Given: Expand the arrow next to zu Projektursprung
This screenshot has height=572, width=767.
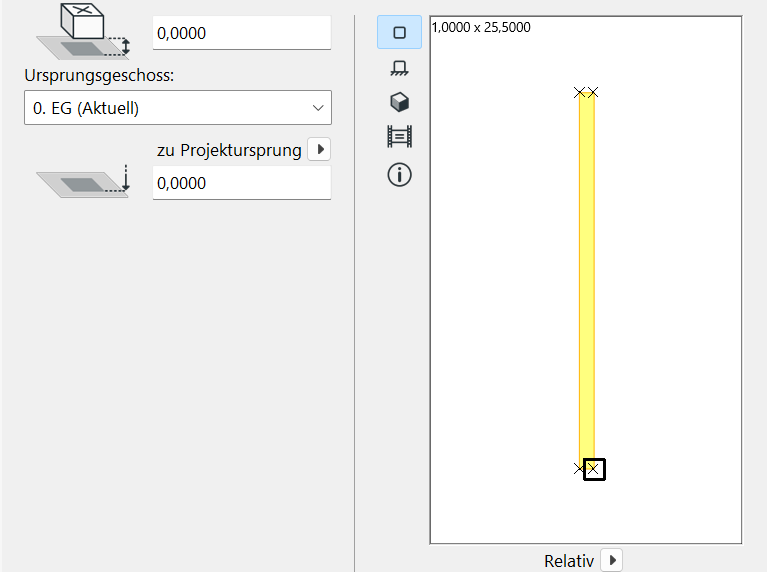Looking at the screenshot, I should [319, 150].
